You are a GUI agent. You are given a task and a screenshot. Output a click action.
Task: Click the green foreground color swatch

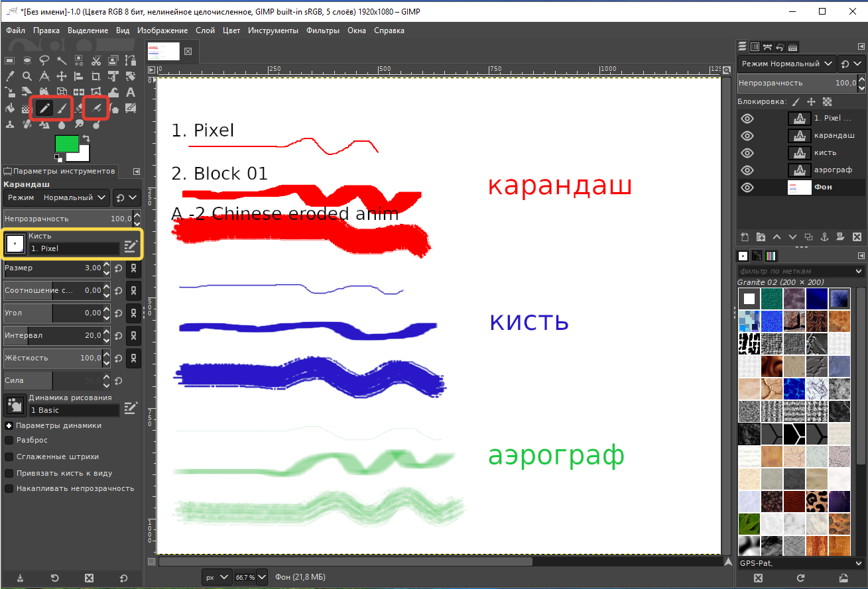pyautogui.click(x=67, y=144)
